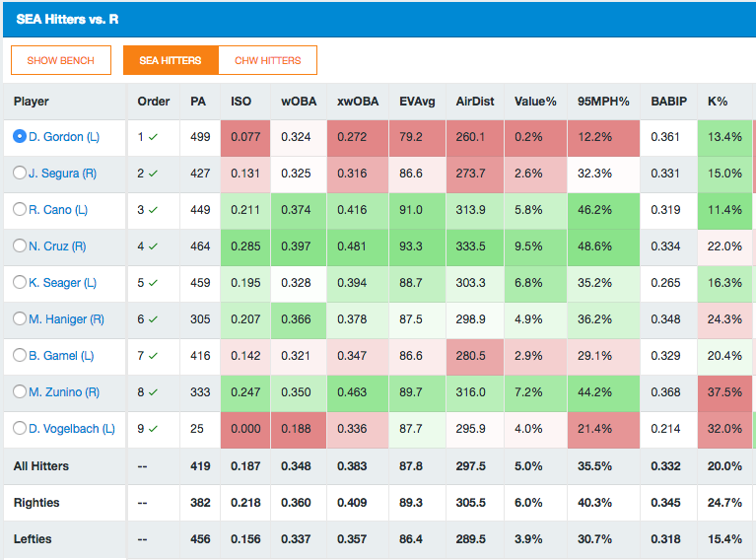Sort by the AirDist column header
The height and width of the screenshot is (560, 756).
[x=475, y=102]
